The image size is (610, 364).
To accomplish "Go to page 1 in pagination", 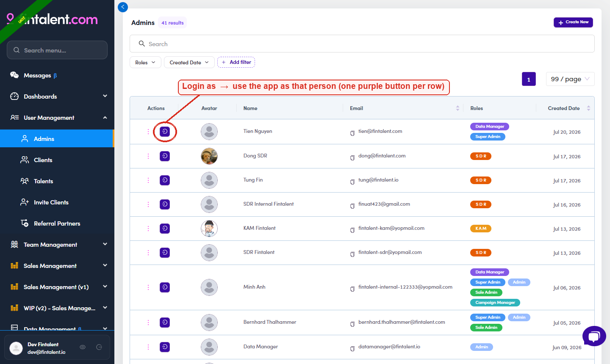I will tap(529, 79).
